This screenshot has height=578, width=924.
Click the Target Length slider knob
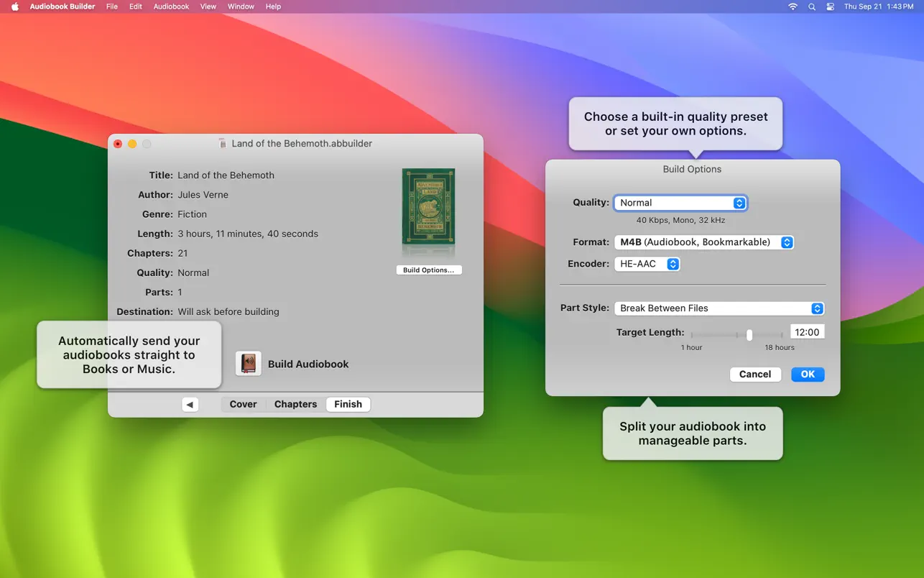749,335
